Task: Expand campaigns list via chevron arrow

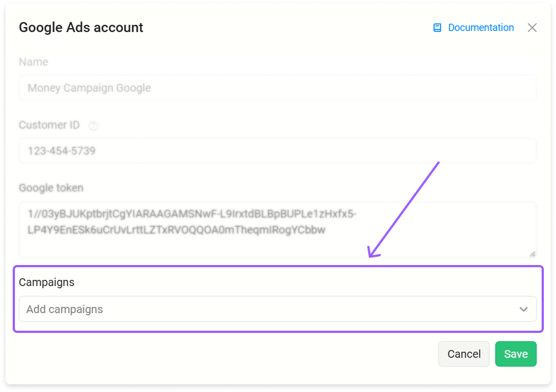Action: [523, 309]
